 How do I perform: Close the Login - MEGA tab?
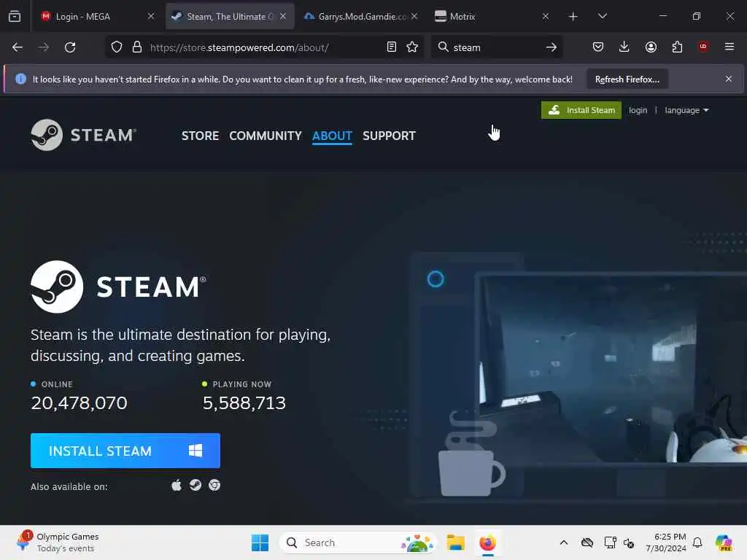tap(151, 16)
